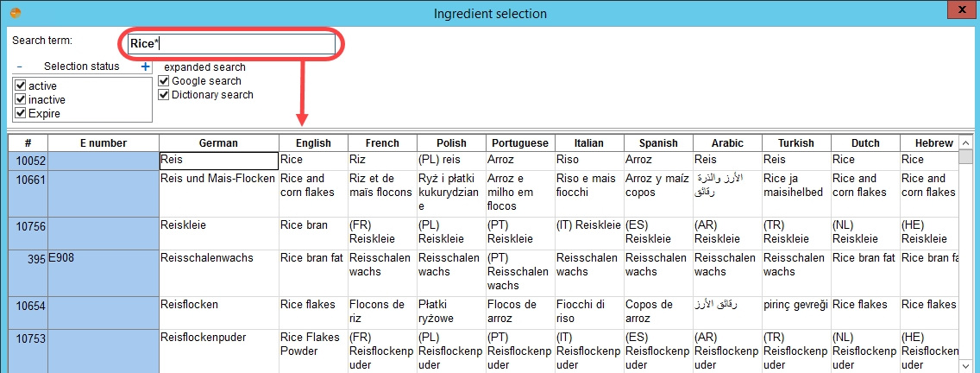Image resolution: width=980 pixels, height=373 pixels.
Task: Toggle the inactive status checkbox
Action: 19,99
